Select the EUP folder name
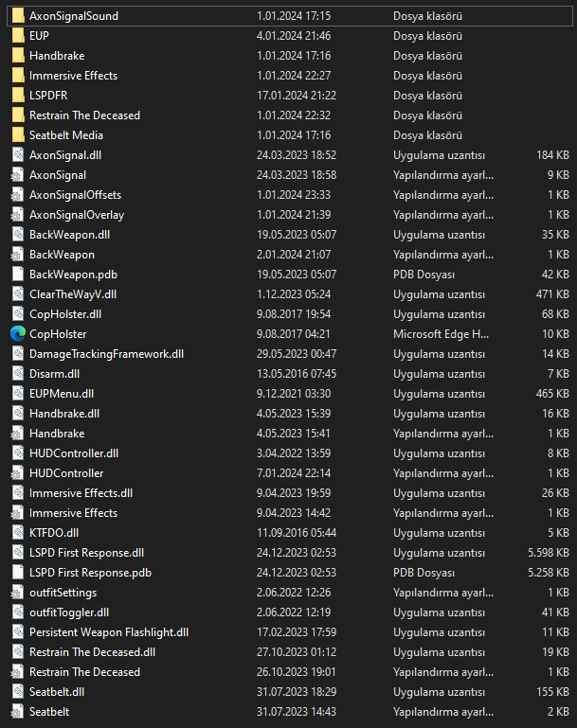 tap(39, 36)
